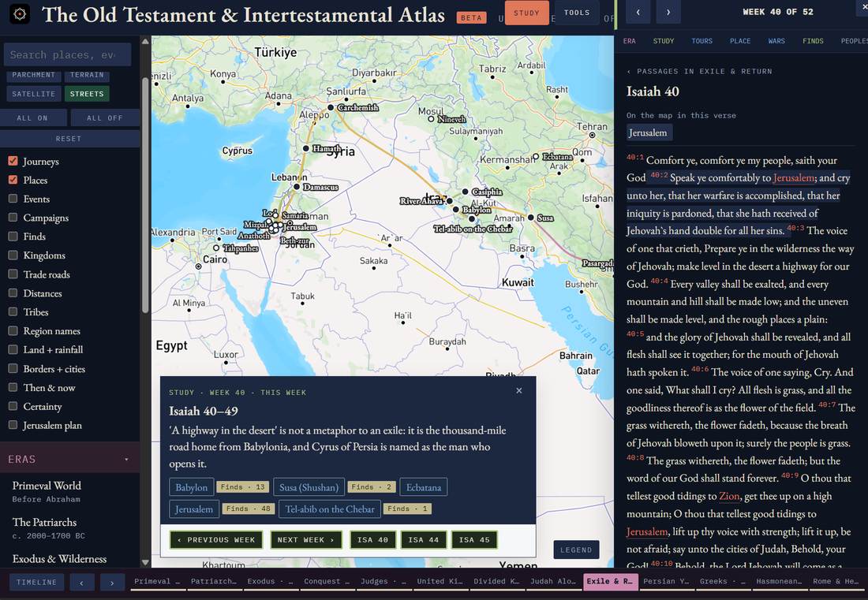Switch to the TOURS panel tab
Image resolution: width=868 pixels, height=600 pixels.
click(x=702, y=41)
